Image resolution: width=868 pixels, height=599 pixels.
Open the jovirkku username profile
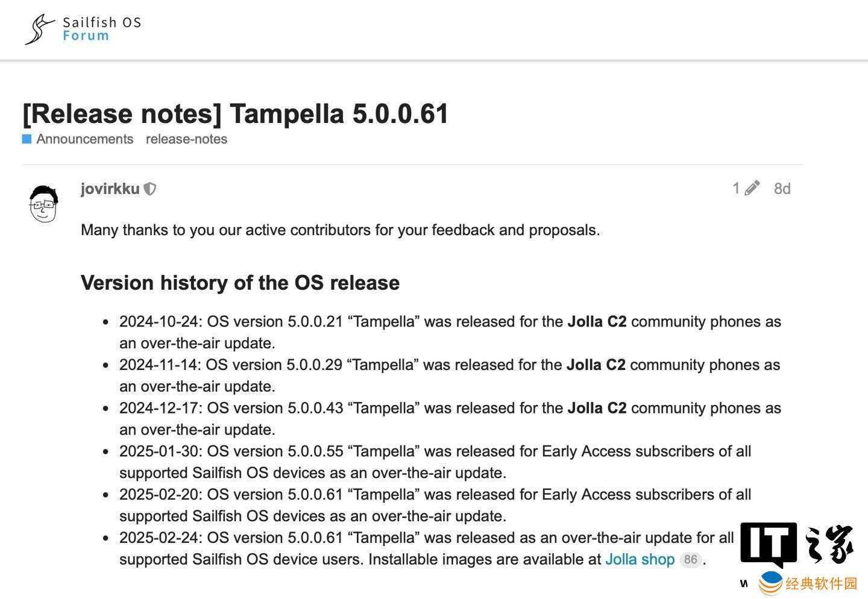tap(110, 189)
